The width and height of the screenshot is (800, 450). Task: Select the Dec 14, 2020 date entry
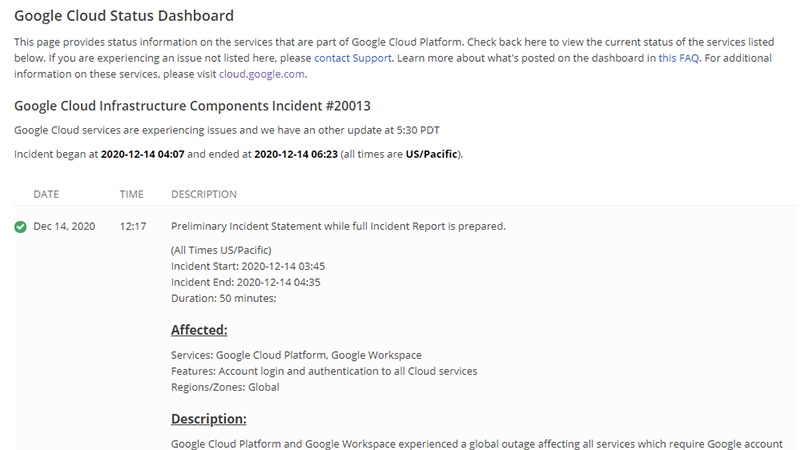[x=64, y=226]
